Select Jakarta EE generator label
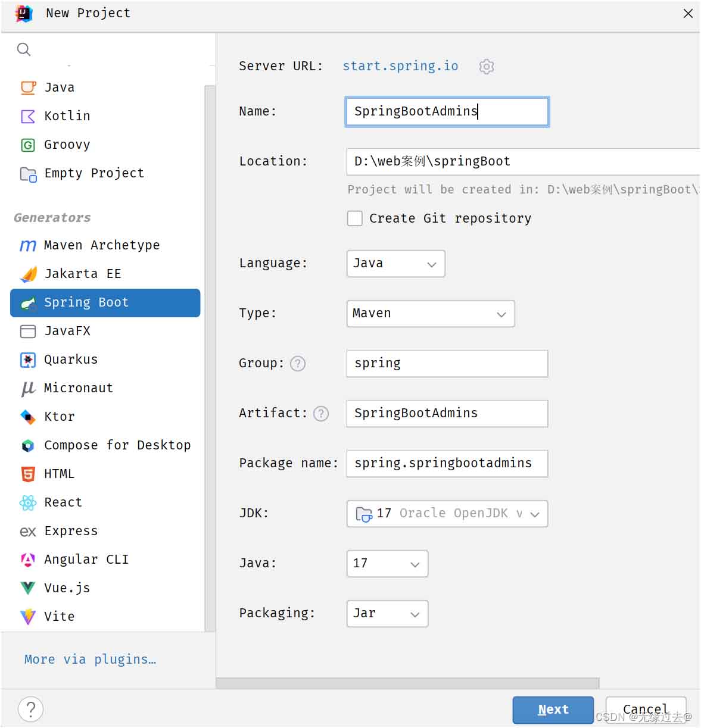Viewport: 701px width, 728px height. click(x=83, y=274)
